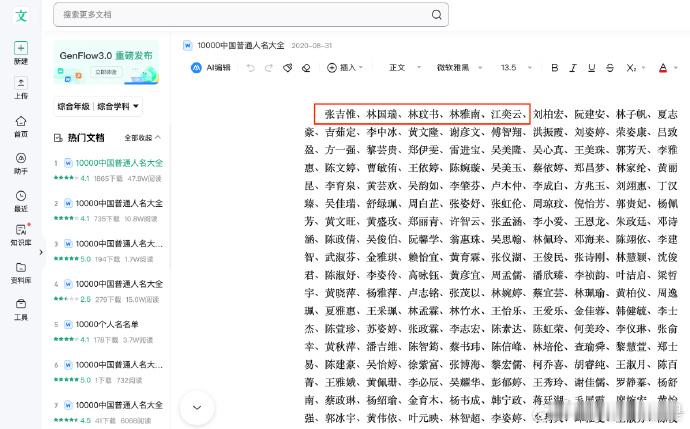Click the document title 10000中国普通人名大全 in header
The height and width of the screenshot is (429, 690).
(241, 45)
